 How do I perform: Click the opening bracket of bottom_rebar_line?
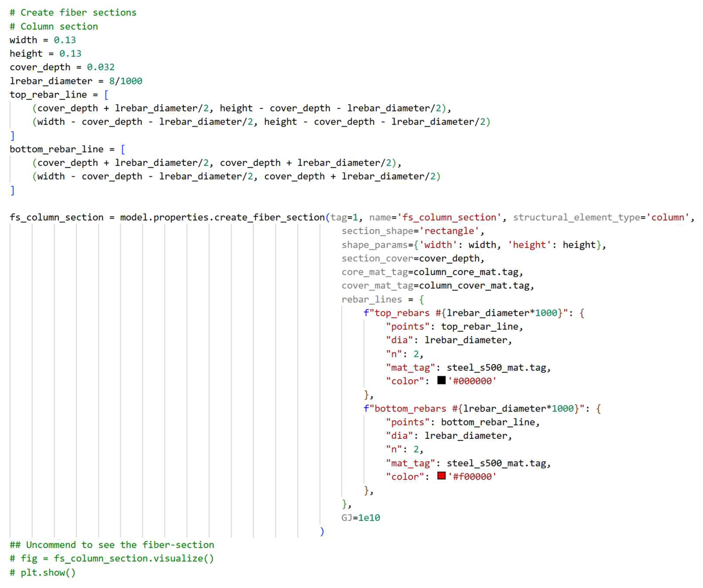(x=123, y=149)
